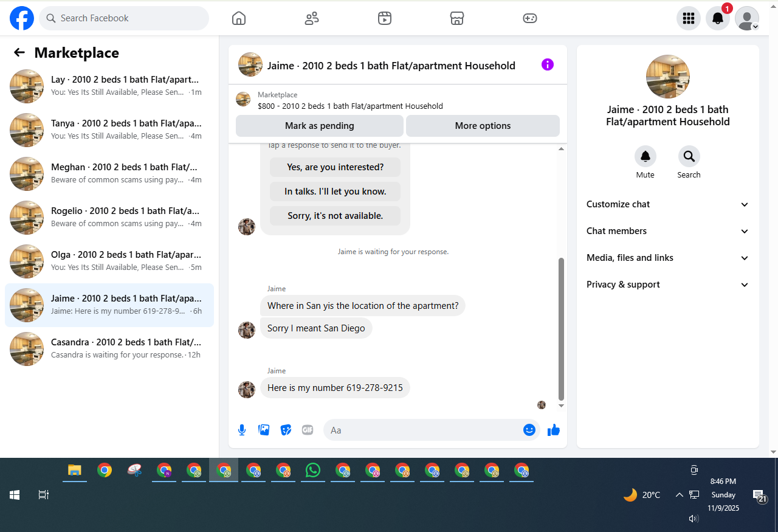The image size is (778, 532).
Task: Expand the Customize chat section
Action: click(668, 204)
